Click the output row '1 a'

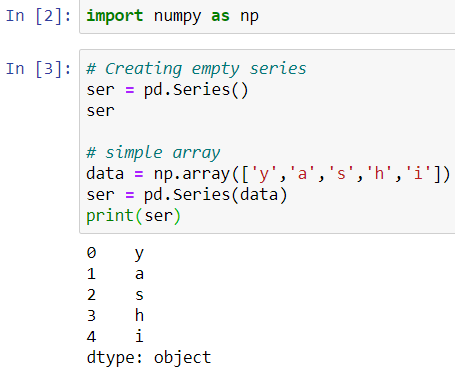115,274
